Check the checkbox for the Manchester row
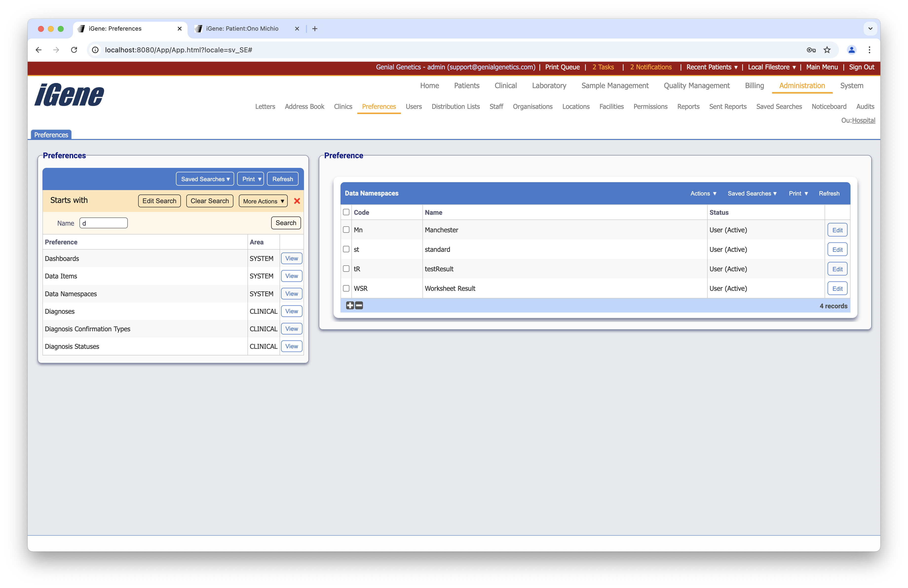Image resolution: width=908 pixels, height=588 pixels. pyautogui.click(x=346, y=230)
